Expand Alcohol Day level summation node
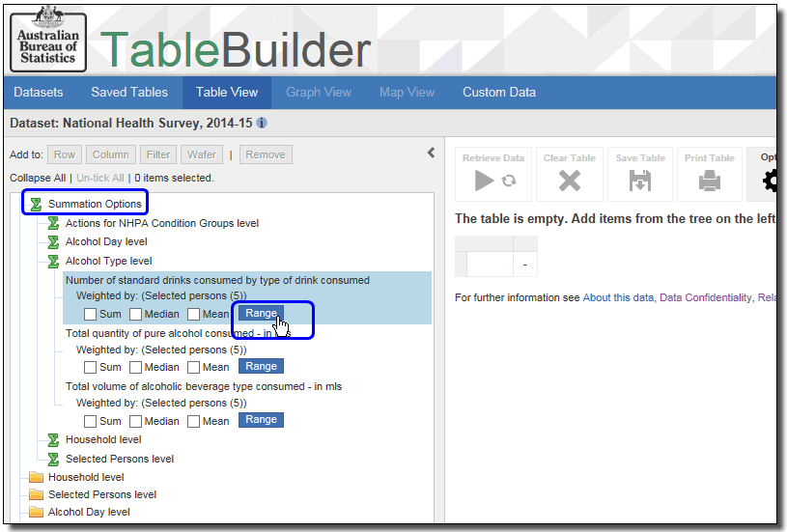 [53, 241]
